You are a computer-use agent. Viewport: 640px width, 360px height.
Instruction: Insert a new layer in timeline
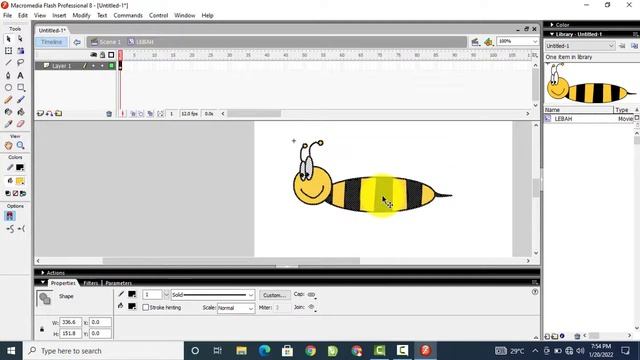40,113
